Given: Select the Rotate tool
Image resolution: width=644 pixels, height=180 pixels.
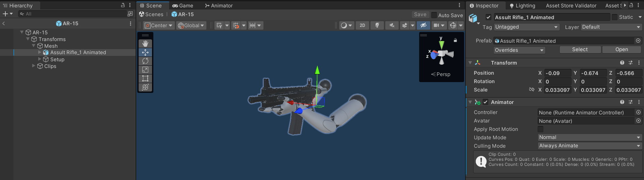Looking at the screenshot, I should [x=145, y=61].
